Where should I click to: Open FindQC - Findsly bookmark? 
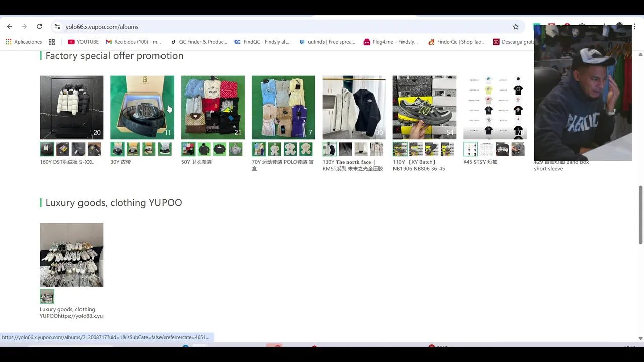click(x=263, y=42)
